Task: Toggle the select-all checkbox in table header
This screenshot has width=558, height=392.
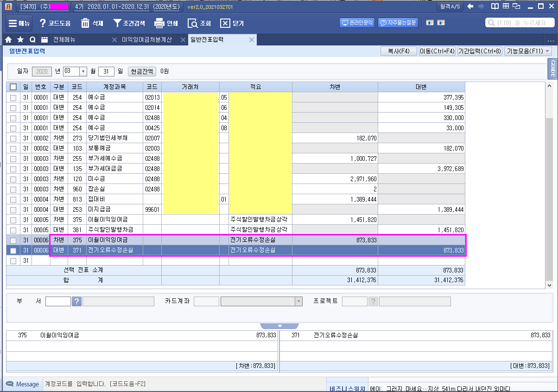Action: pyautogui.click(x=13, y=87)
